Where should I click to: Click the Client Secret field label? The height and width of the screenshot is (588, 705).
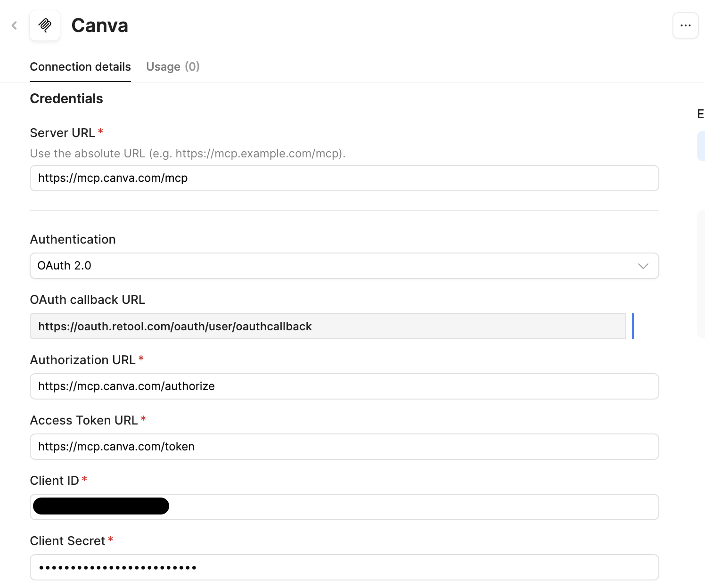[x=67, y=541]
